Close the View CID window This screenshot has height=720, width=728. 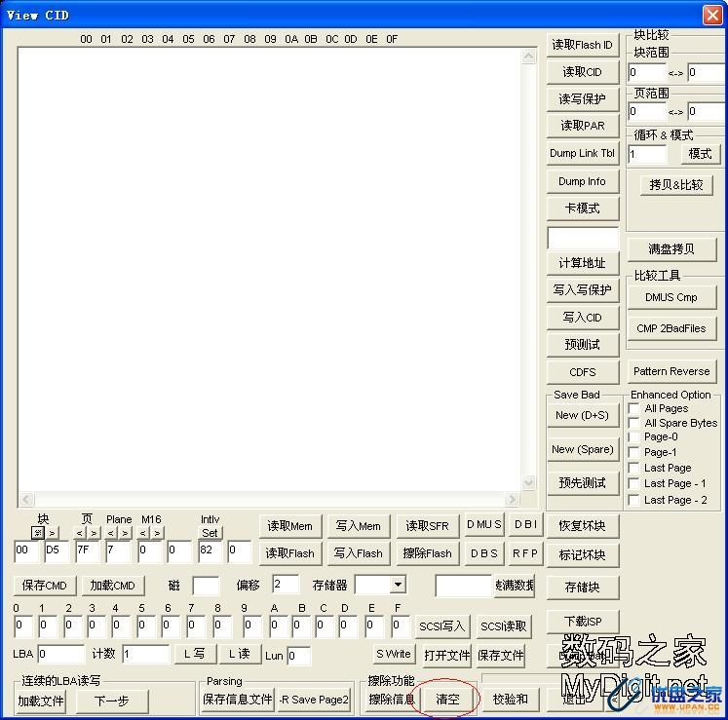(x=712, y=15)
